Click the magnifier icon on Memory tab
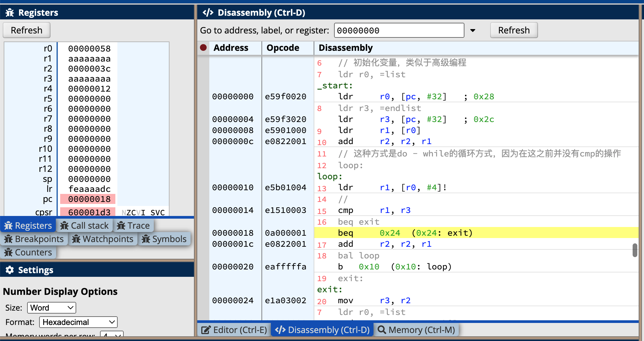Viewport: 644px width, 341px height. [x=382, y=330]
